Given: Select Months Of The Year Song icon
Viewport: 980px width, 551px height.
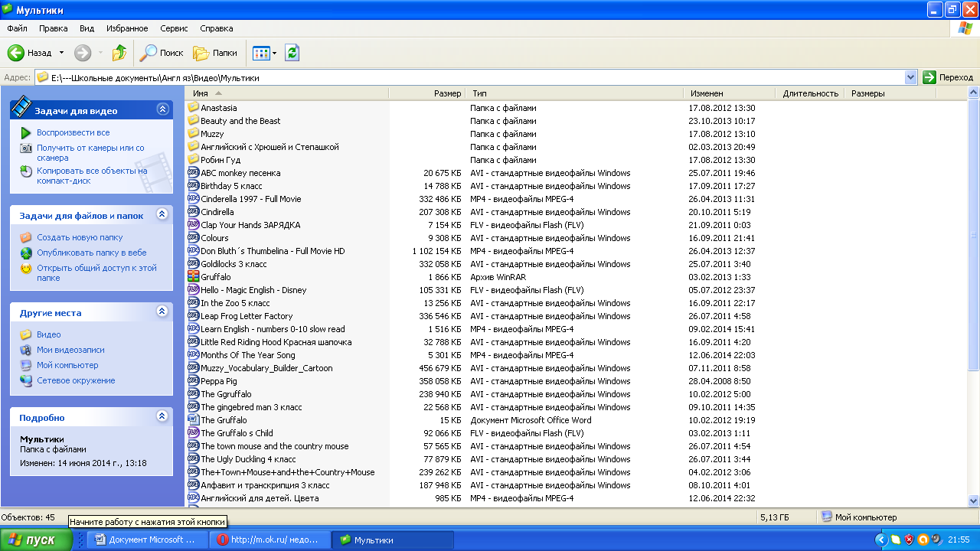Looking at the screenshot, I should pos(193,355).
